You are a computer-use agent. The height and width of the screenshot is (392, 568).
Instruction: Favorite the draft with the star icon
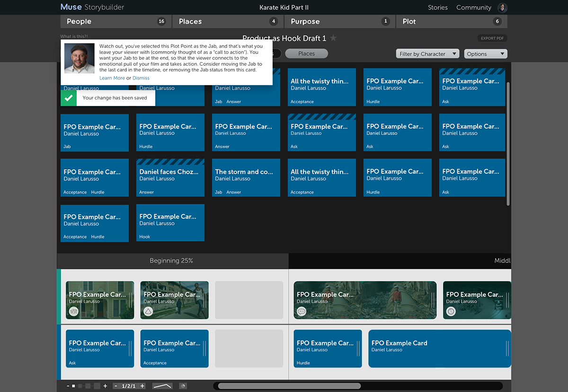[333, 38]
